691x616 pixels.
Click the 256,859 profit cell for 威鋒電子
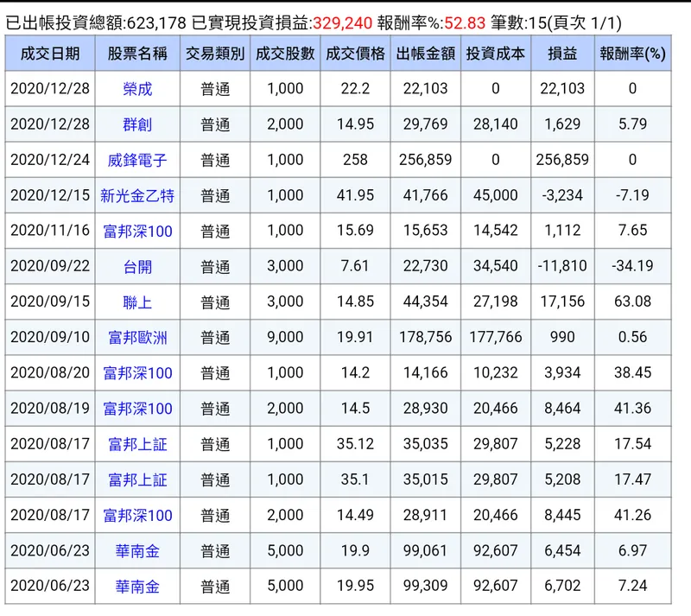(562, 160)
